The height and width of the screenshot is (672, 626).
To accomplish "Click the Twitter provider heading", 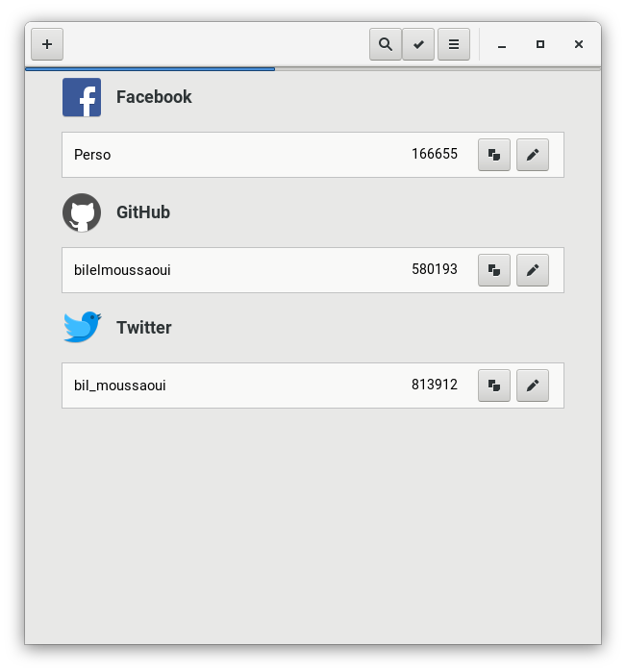I will click(144, 328).
